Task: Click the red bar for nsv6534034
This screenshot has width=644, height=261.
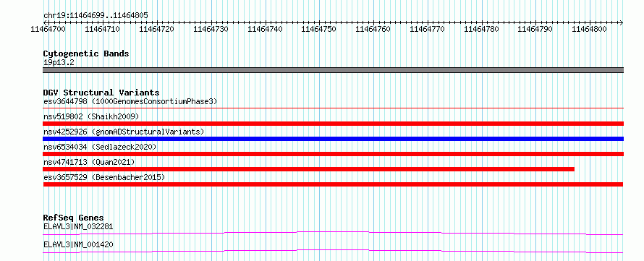Action: (x=333, y=154)
